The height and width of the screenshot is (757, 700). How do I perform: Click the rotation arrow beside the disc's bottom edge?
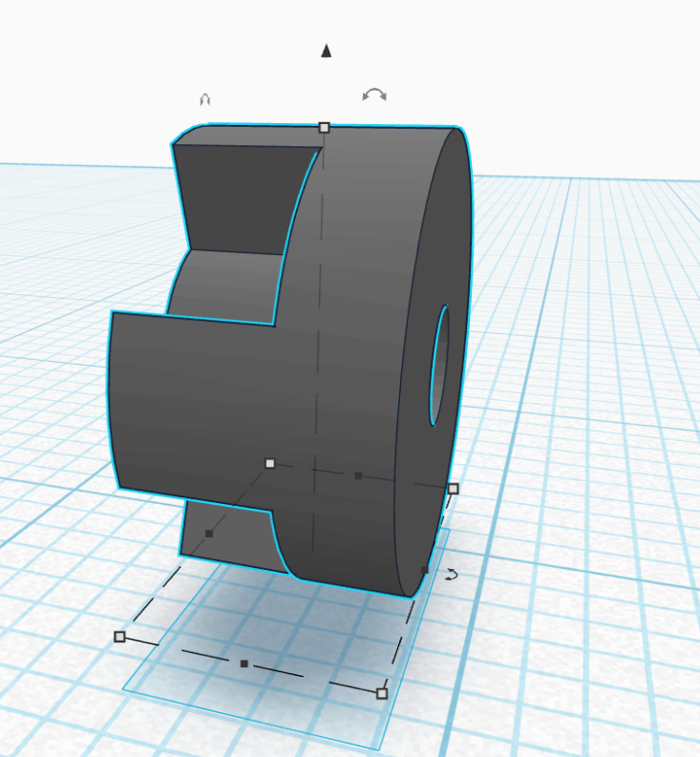coord(452,574)
